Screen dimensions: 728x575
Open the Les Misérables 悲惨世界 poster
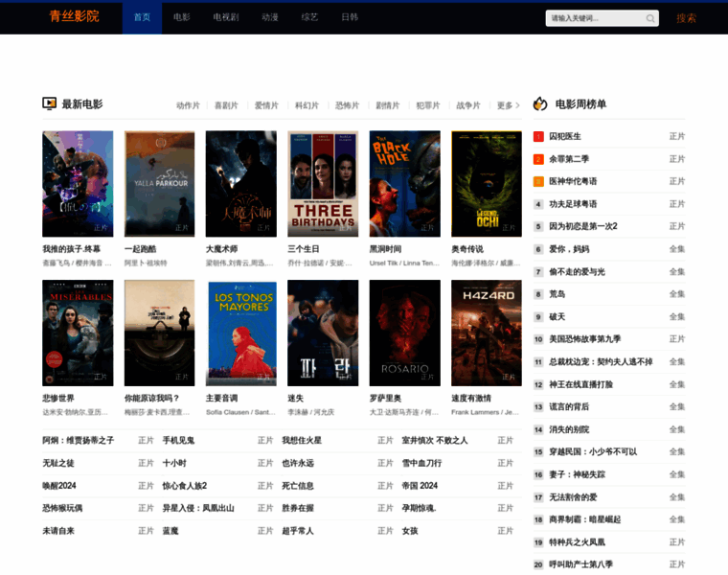point(78,333)
